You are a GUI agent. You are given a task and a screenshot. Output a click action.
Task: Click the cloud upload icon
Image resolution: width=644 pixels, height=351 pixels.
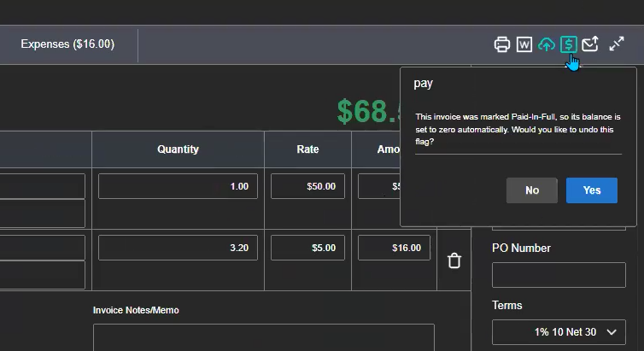(x=547, y=44)
